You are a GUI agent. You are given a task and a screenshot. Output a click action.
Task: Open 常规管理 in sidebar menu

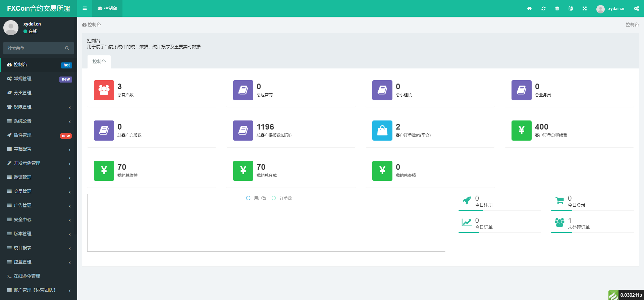[x=39, y=79]
